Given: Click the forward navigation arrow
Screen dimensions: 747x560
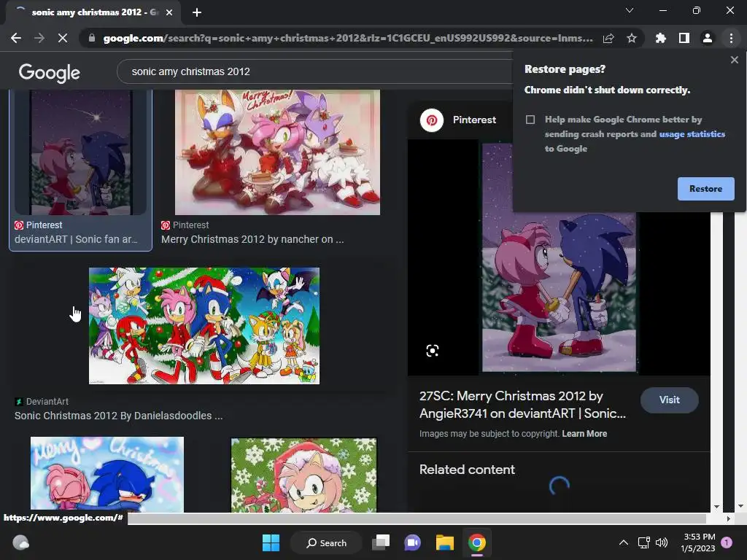Looking at the screenshot, I should (39, 38).
